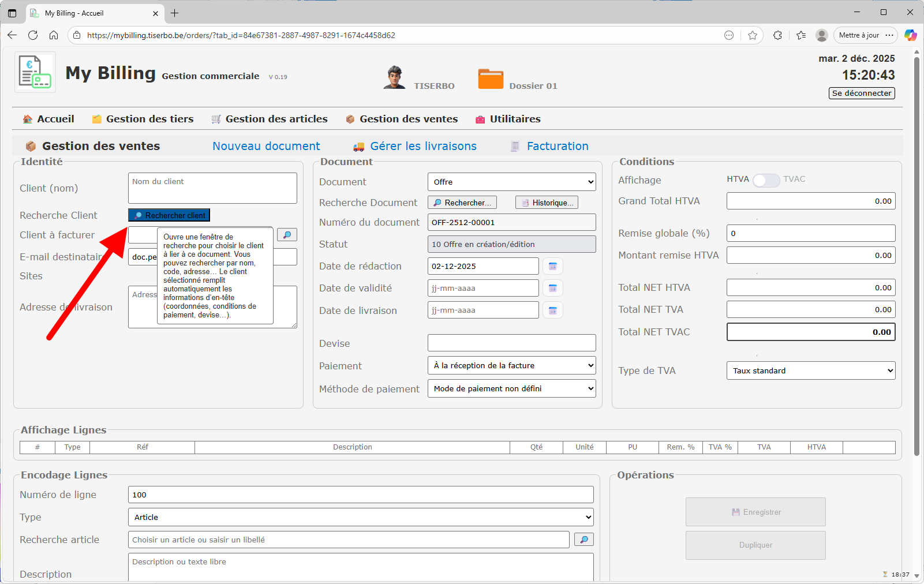Click the orange Dossier 01 folder icon

coord(491,79)
